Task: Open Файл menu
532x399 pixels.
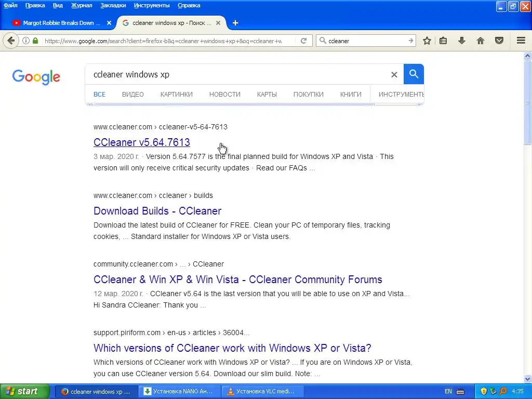Action: pos(10,5)
